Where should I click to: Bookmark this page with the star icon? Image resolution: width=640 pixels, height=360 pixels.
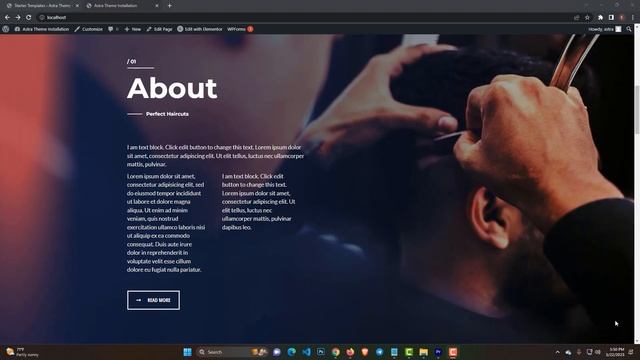[587, 18]
